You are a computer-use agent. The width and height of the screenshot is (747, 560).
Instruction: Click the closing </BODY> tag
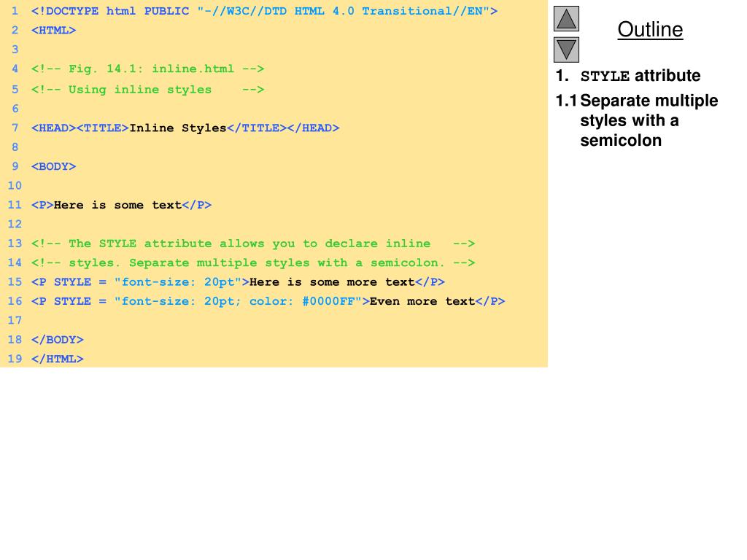(57, 340)
